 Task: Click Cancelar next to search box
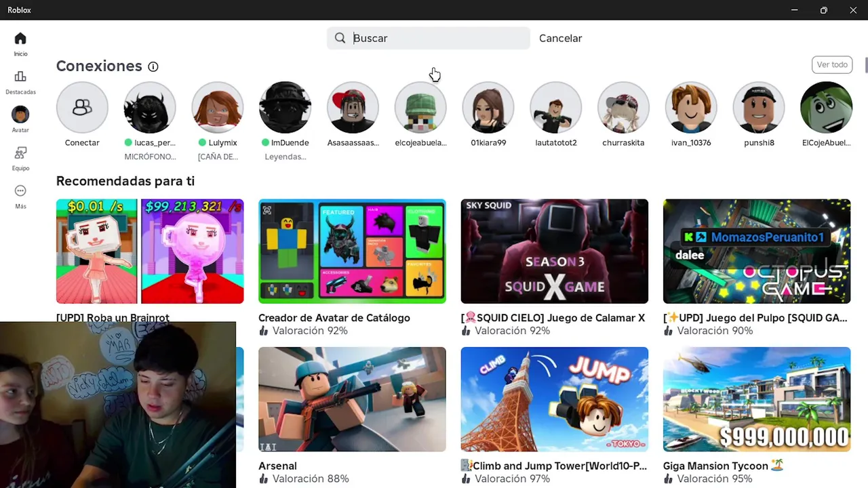560,39
